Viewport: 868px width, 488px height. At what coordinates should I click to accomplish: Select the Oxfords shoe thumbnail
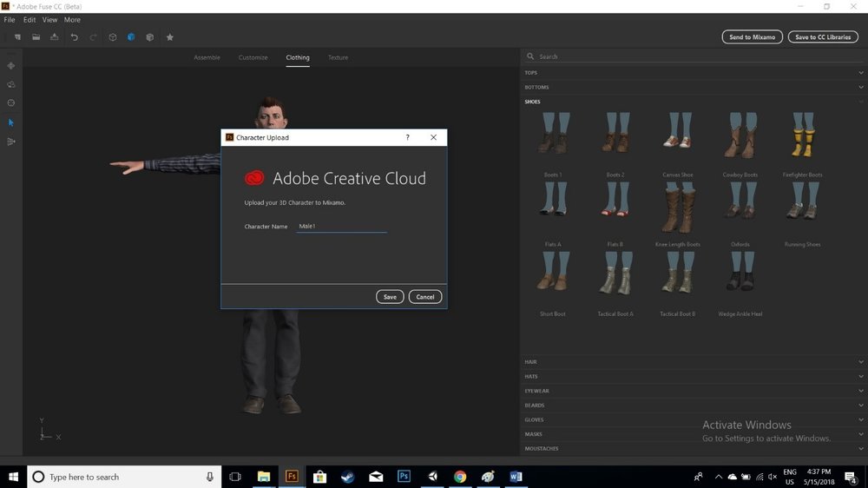[740, 201]
